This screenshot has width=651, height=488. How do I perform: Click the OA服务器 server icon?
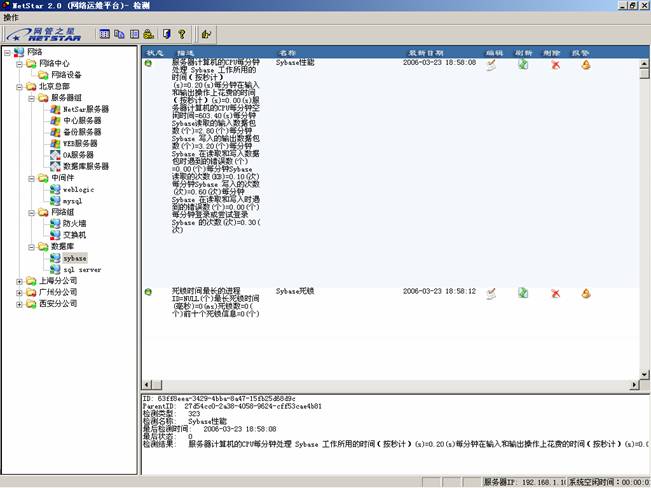[x=55, y=155]
